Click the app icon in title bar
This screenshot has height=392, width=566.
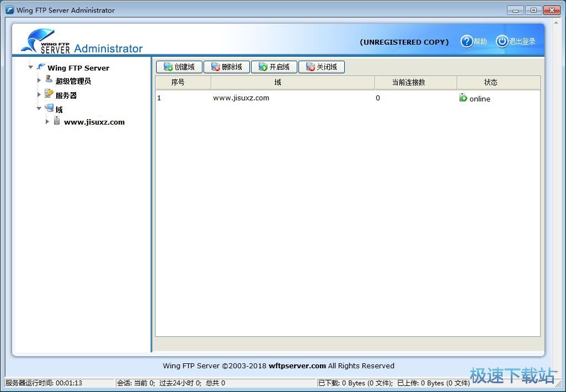click(x=9, y=10)
